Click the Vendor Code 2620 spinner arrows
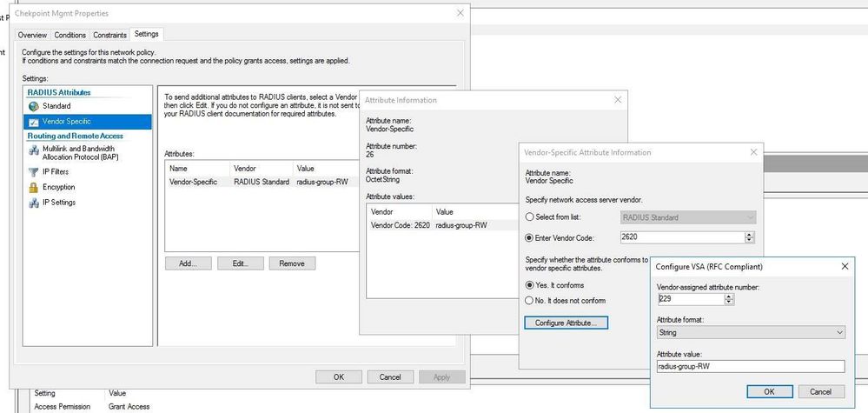This screenshot has height=413, width=868. point(750,237)
